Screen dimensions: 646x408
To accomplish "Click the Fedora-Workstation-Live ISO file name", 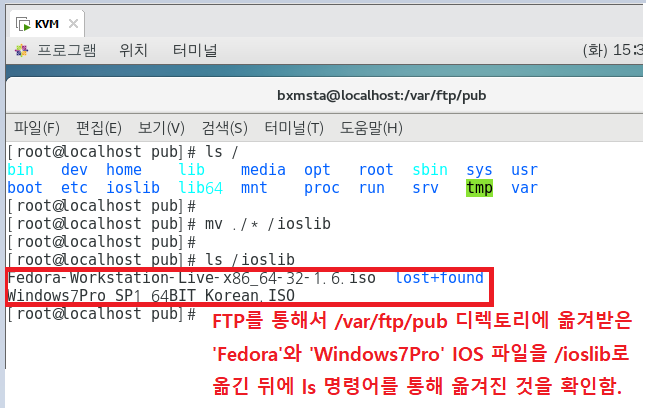I will click(x=191, y=278).
